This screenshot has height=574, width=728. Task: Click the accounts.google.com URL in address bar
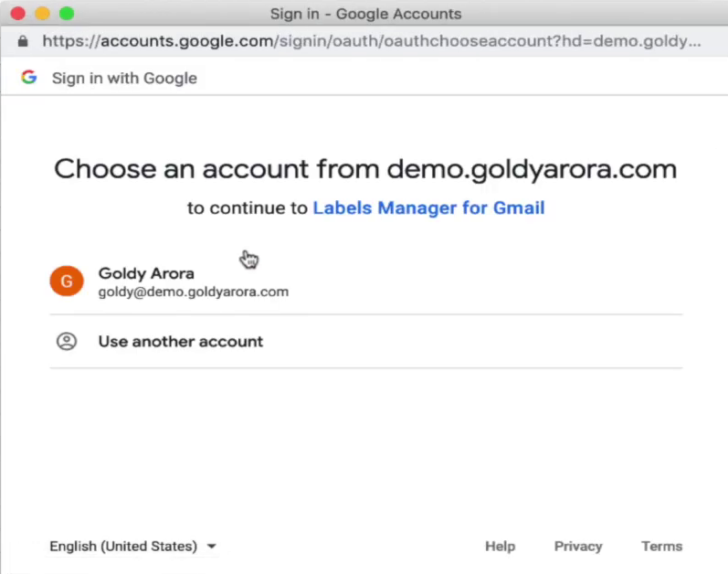point(372,41)
